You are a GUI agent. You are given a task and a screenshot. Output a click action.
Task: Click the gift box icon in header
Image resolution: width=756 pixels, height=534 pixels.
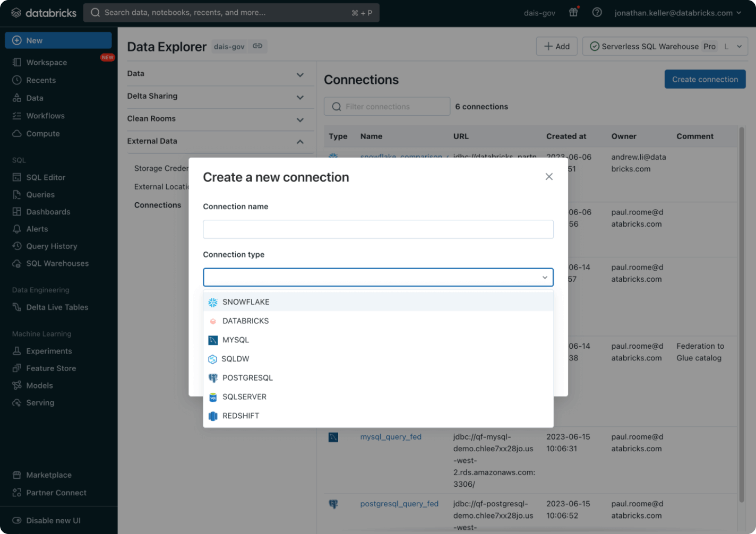(x=573, y=12)
